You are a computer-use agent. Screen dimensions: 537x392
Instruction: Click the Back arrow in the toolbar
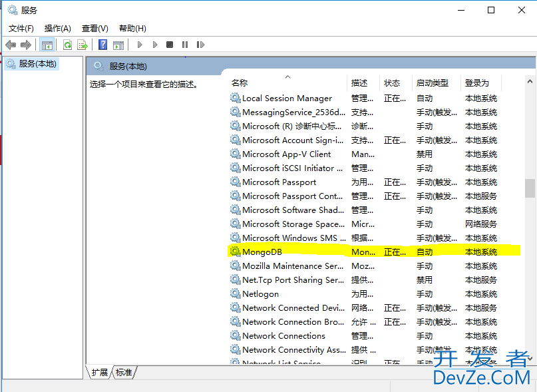(11, 45)
